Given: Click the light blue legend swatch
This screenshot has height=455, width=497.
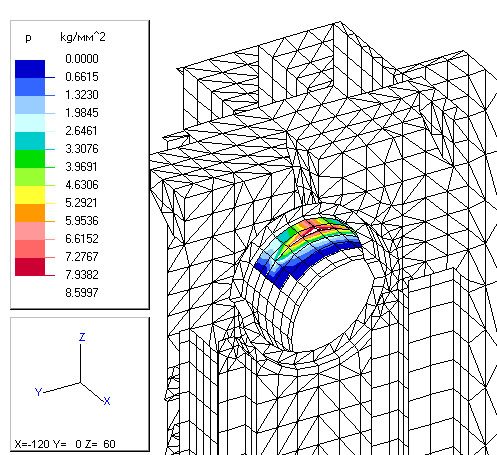Looking at the screenshot, I should click(30, 105).
